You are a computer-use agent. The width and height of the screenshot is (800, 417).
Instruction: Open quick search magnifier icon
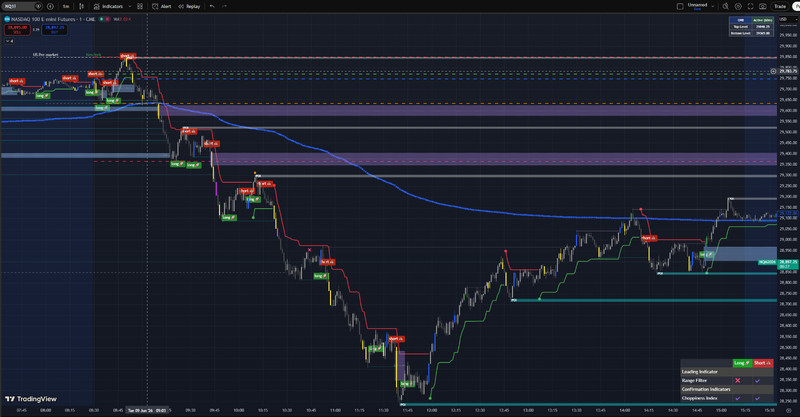726,6
